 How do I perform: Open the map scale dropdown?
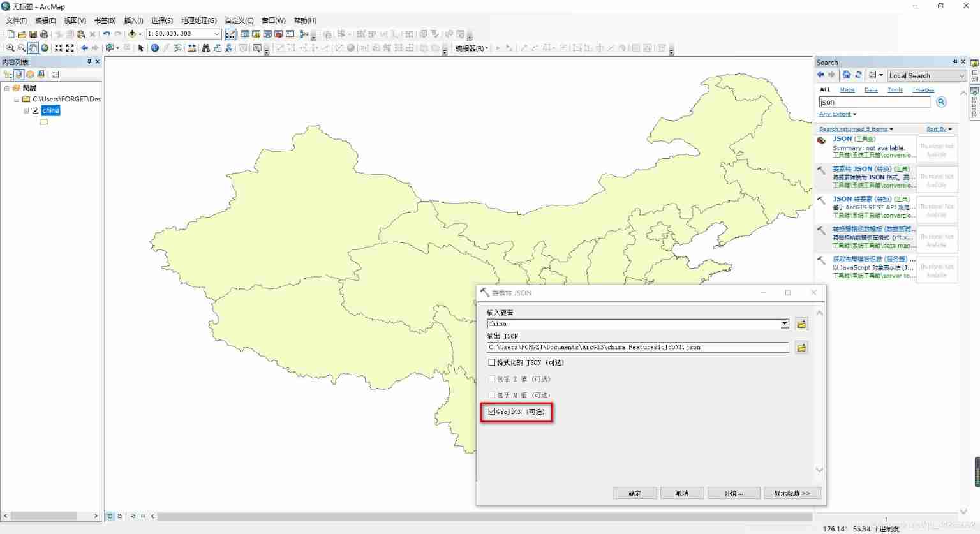(217, 34)
